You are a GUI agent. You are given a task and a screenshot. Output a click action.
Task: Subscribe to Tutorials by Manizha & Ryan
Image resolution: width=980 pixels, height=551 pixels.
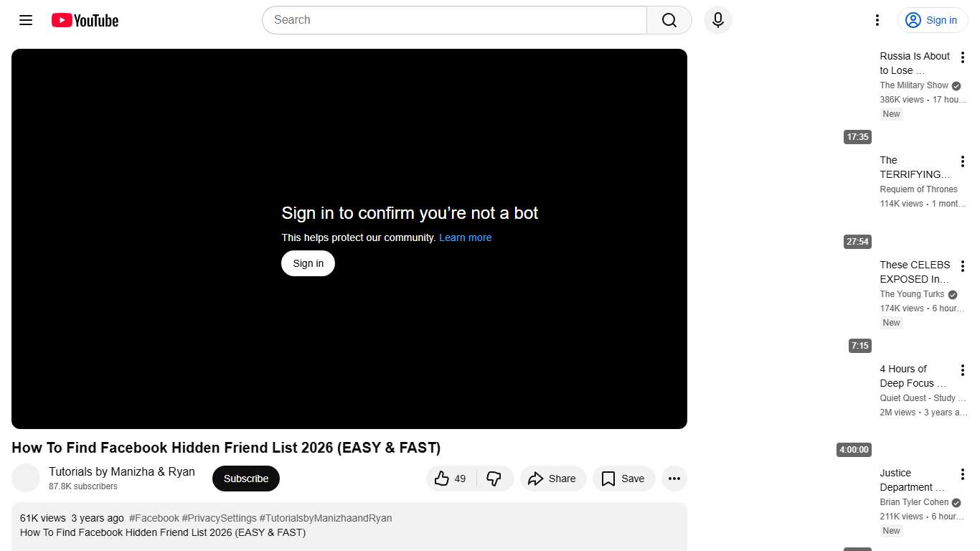pyautogui.click(x=245, y=479)
